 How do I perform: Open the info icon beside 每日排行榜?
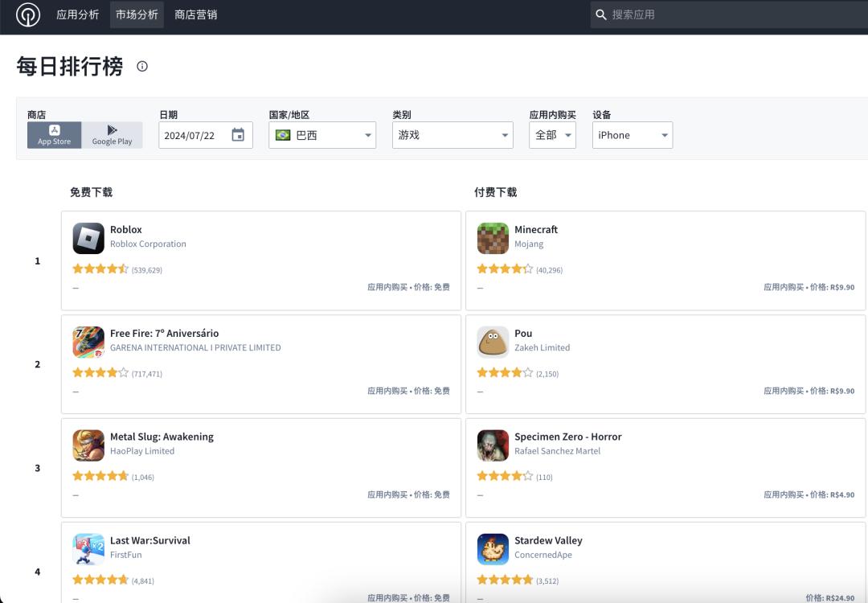click(x=142, y=67)
